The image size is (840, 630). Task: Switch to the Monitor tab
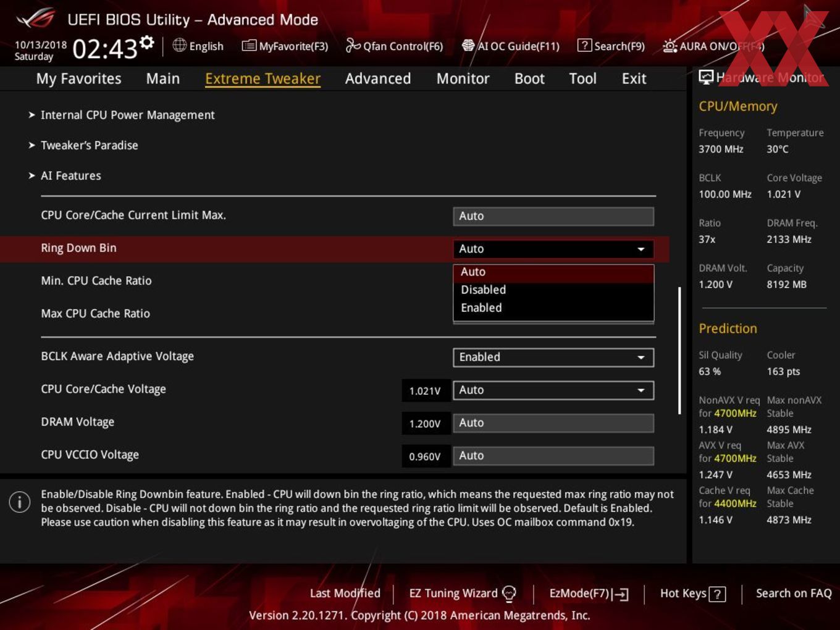pos(463,78)
